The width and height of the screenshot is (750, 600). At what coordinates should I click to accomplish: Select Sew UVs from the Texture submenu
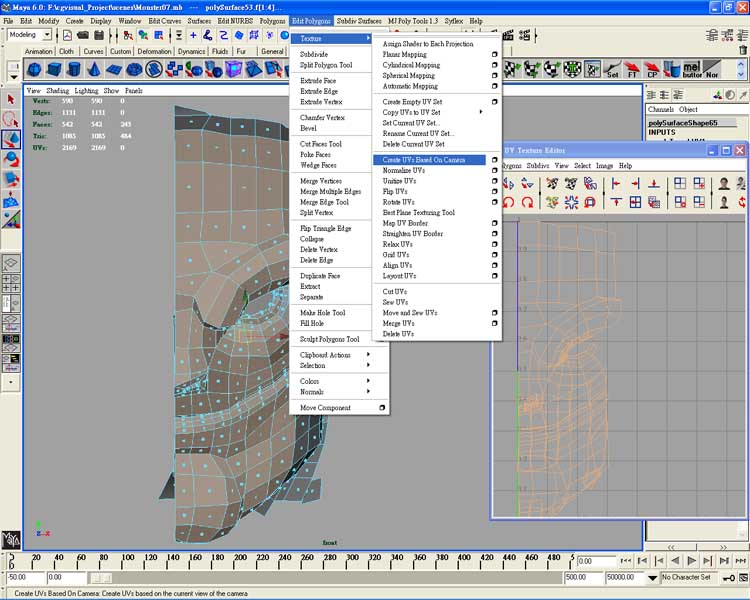click(395, 302)
